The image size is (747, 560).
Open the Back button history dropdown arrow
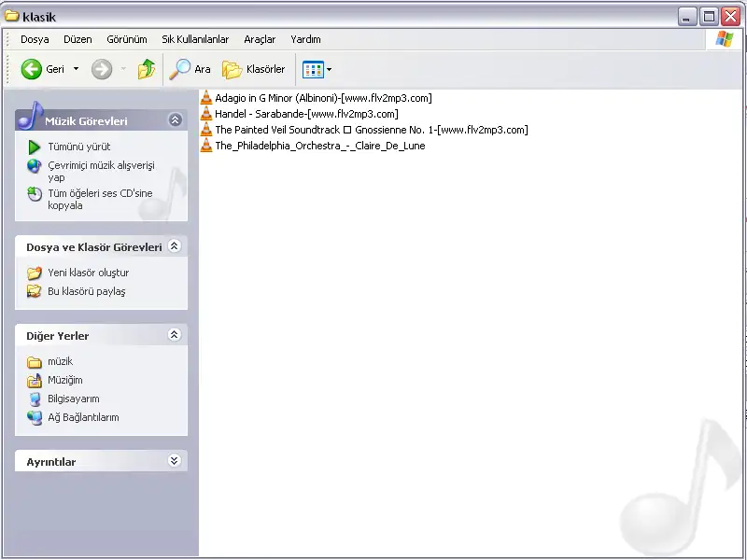coord(77,69)
